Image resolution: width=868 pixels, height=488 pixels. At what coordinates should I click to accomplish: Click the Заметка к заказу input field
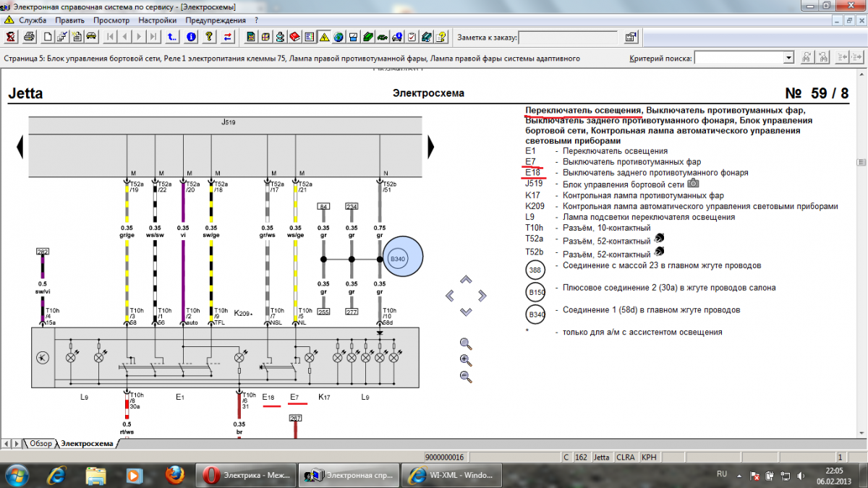[x=569, y=38]
